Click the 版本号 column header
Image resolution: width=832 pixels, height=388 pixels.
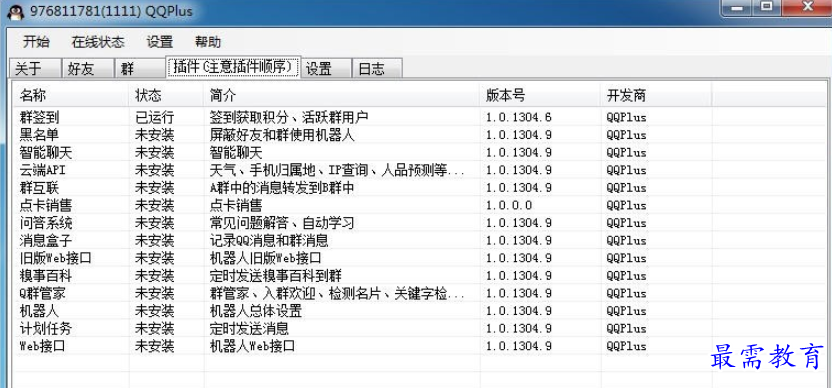tap(541, 96)
